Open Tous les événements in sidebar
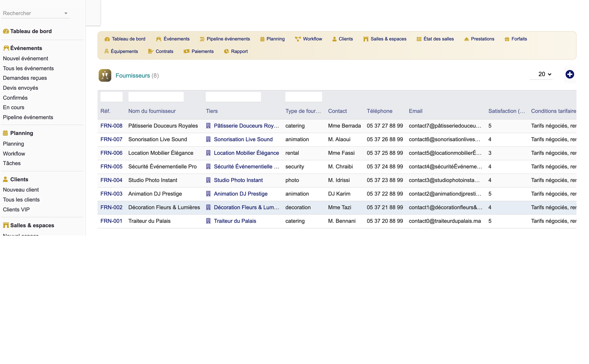The height and width of the screenshot is (364, 589). (x=28, y=68)
